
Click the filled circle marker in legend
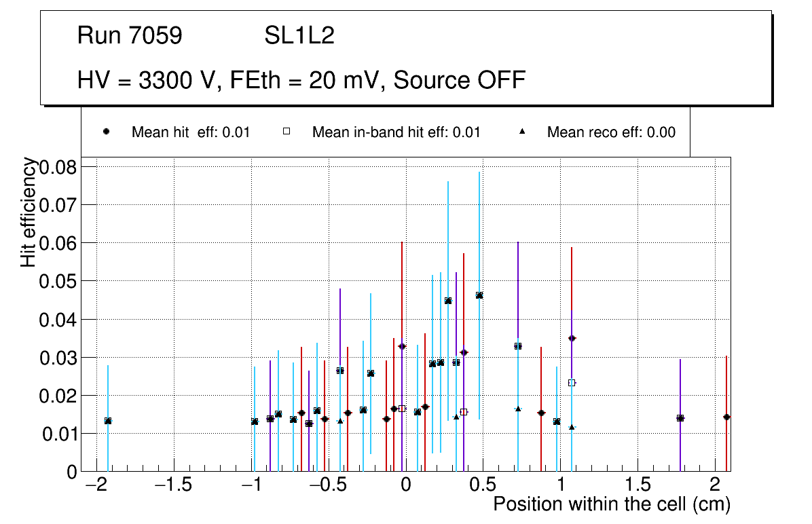107,132
